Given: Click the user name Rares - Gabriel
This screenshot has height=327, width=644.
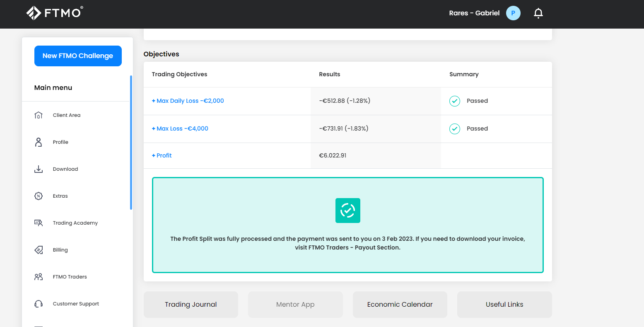Looking at the screenshot, I should (x=474, y=13).
